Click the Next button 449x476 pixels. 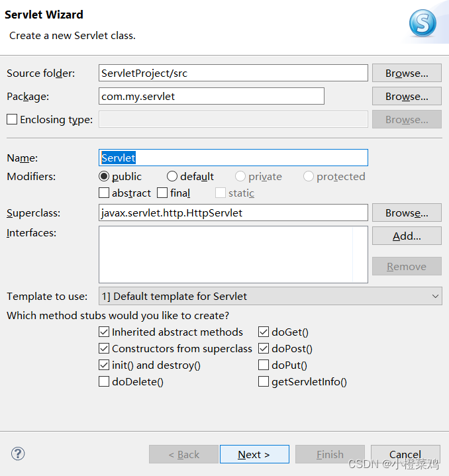click(254, 454)
